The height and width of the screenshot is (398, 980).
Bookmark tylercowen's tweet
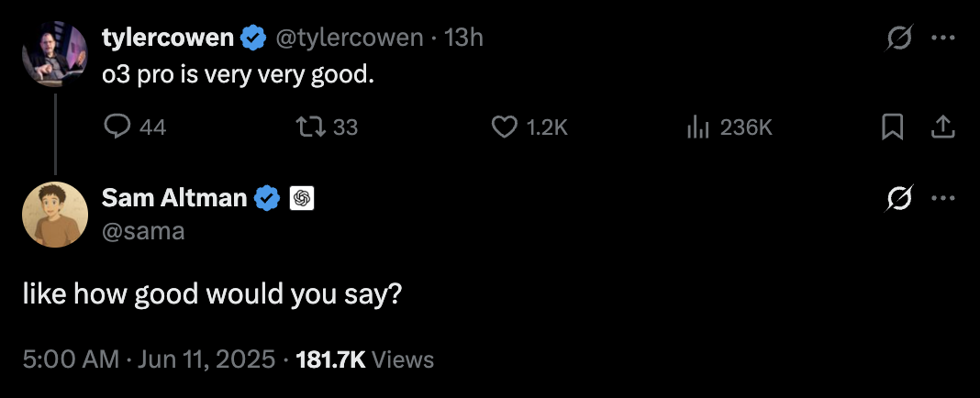click(x=892, y=127)
